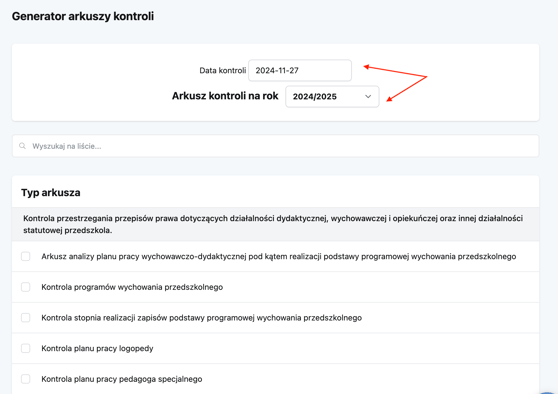Choose the Kontrola stopnia realizacji zapisów podstawy text
The width and height of the screenshot is (558, 394).
tap(201, 318)
